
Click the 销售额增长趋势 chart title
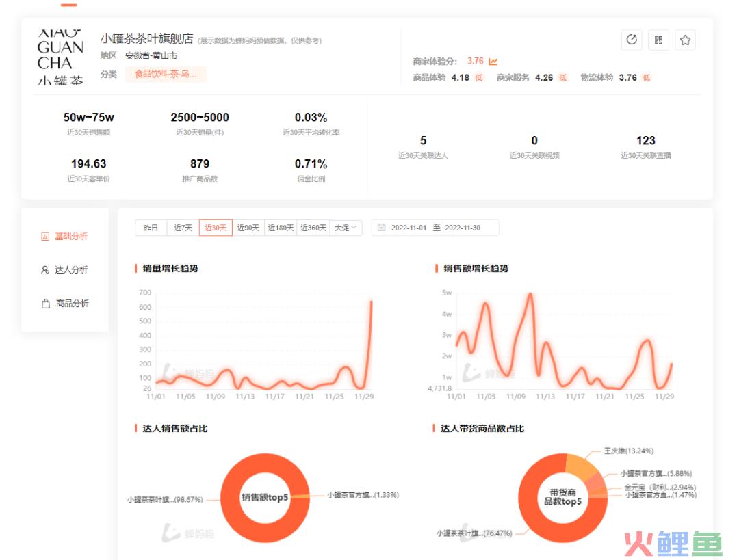click(476, 269)
